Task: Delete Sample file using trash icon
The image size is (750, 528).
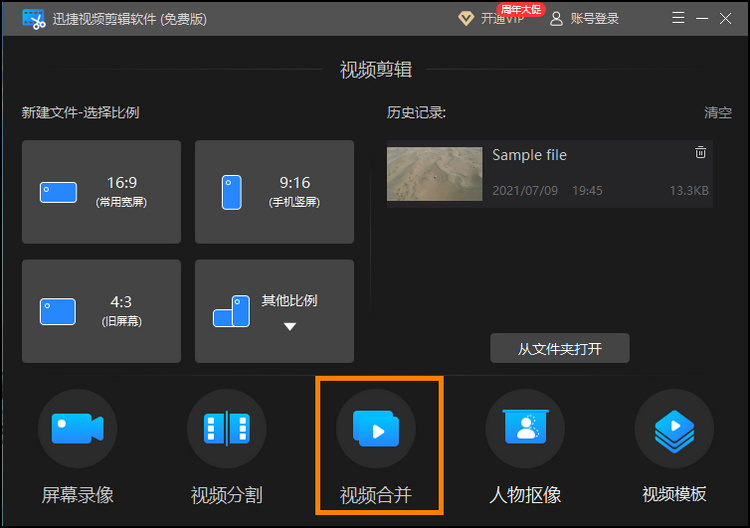Action: 700,152
